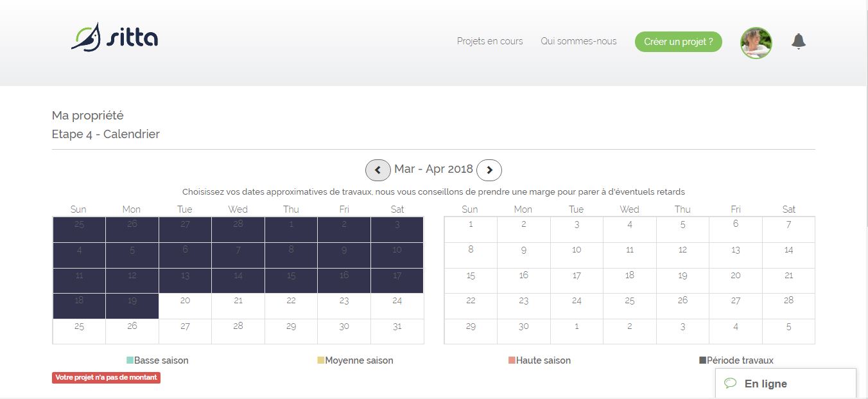Select April 25 in the right calendar
868x399 pixels.
point(630,306)
